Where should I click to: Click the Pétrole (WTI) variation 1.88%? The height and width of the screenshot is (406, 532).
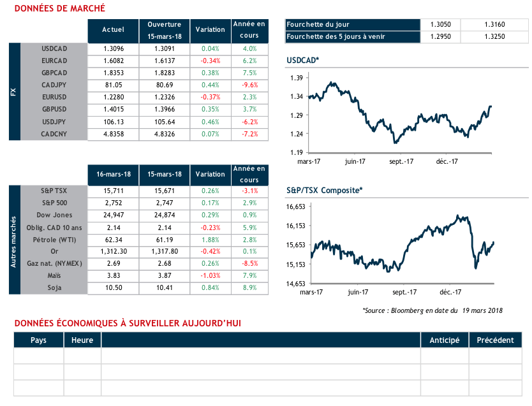click(210, 240)
